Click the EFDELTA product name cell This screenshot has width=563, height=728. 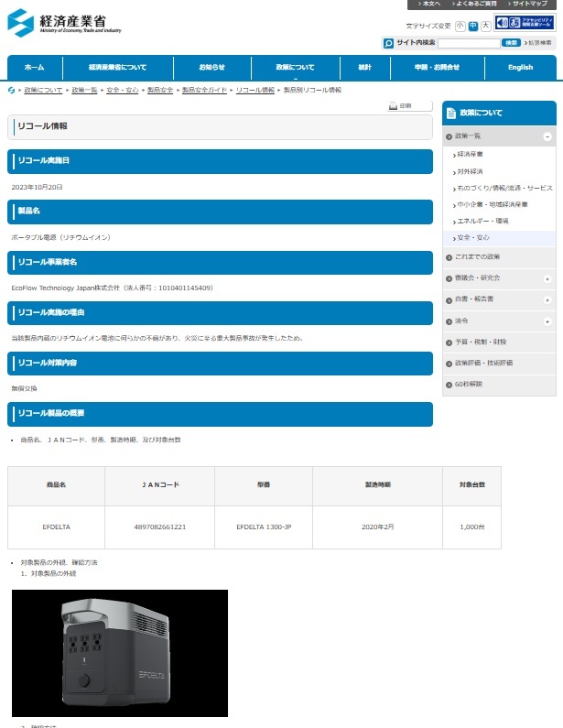(x=56, y=527)
